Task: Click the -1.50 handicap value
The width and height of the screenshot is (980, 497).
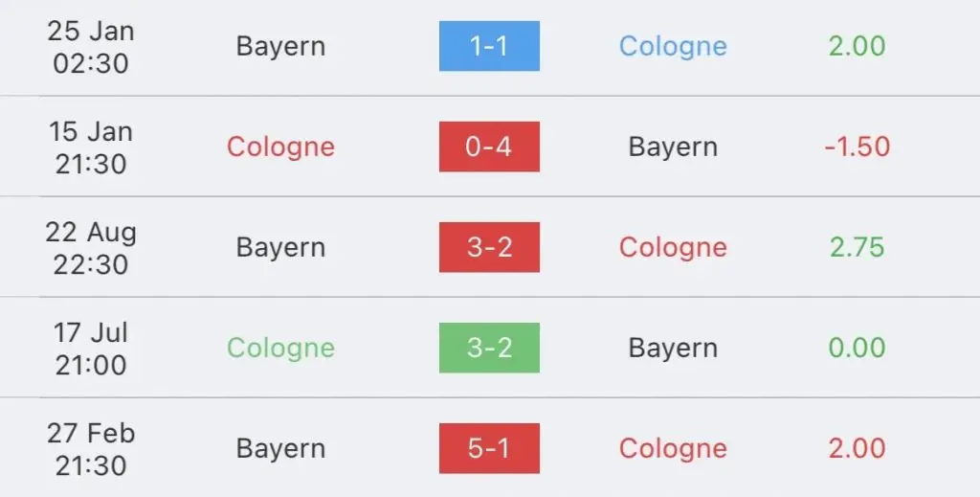Action: 857,147
